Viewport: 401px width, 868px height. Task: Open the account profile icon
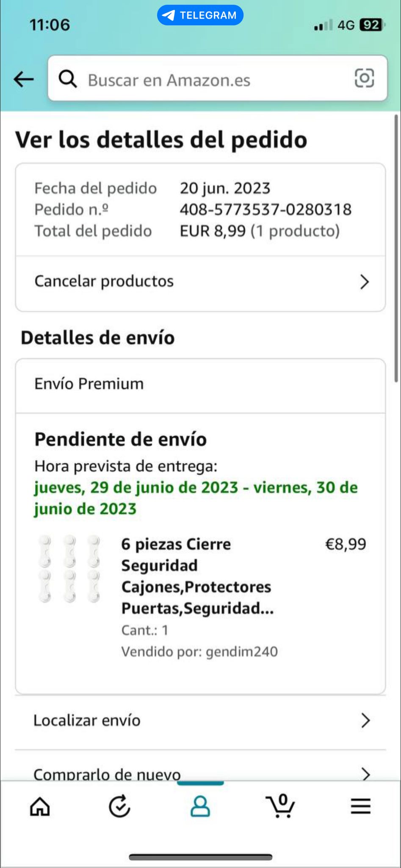(200, 806)
